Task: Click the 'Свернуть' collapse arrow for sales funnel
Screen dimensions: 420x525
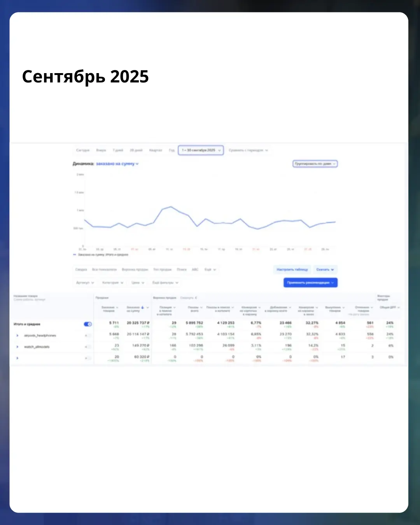Action: 196,298
